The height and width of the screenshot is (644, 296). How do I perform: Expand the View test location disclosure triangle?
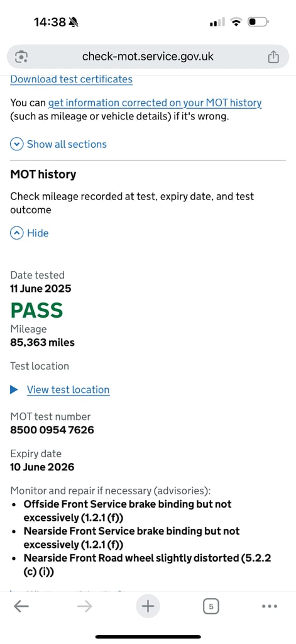coord(14,390)
